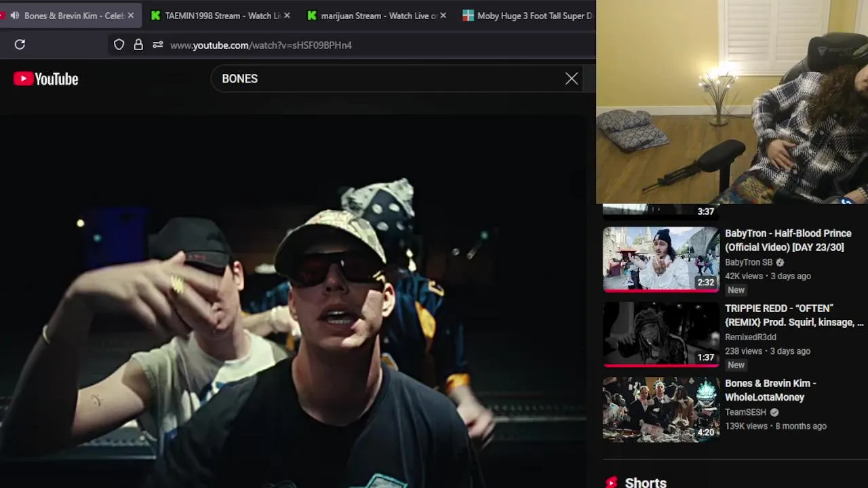Close the TAEMIN1998 Stream tab
The image size is (868, 488).
(287, 16)
